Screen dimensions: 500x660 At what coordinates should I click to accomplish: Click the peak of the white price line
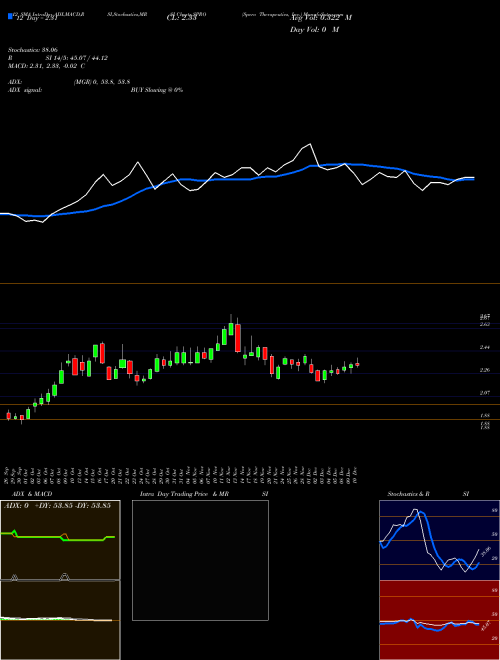311,144
